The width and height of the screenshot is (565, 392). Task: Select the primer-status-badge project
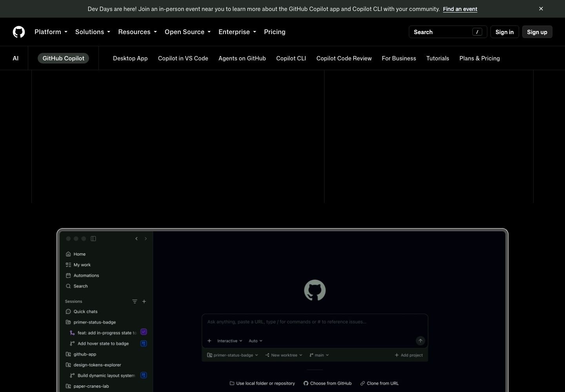[x=91, y=322]
